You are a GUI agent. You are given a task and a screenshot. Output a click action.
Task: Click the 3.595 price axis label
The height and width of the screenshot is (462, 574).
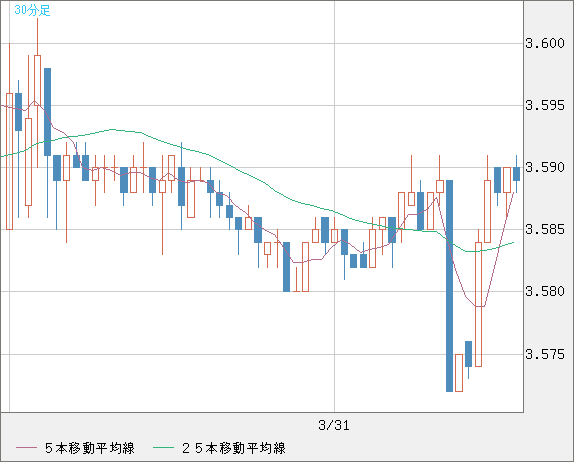pos(545,106)
